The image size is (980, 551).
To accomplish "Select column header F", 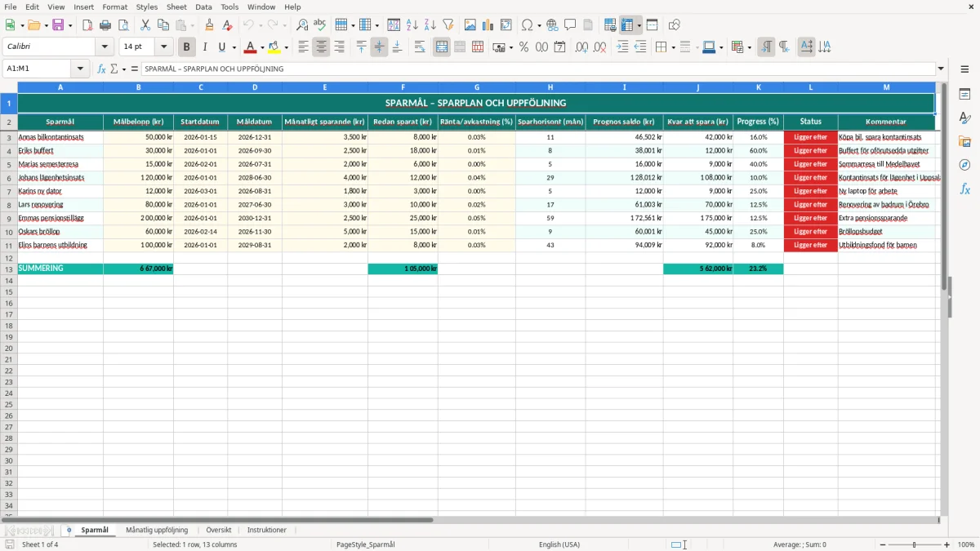I will [403, 87].
